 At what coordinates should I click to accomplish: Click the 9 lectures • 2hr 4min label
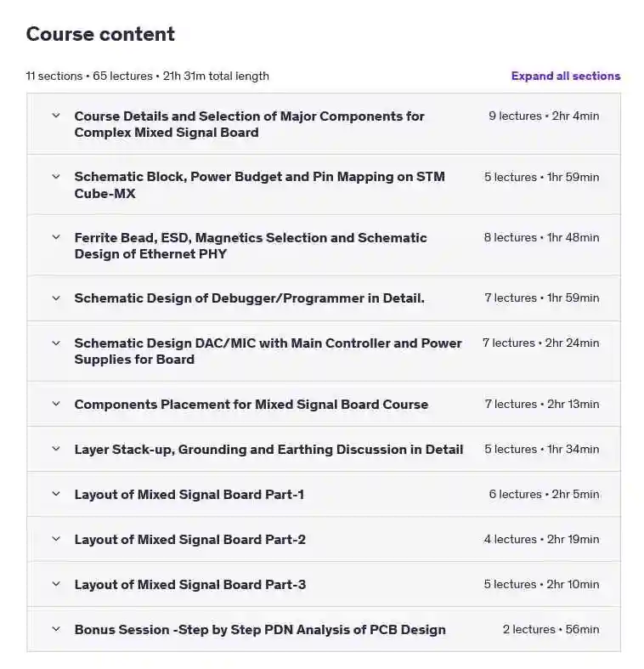(544, 116)
